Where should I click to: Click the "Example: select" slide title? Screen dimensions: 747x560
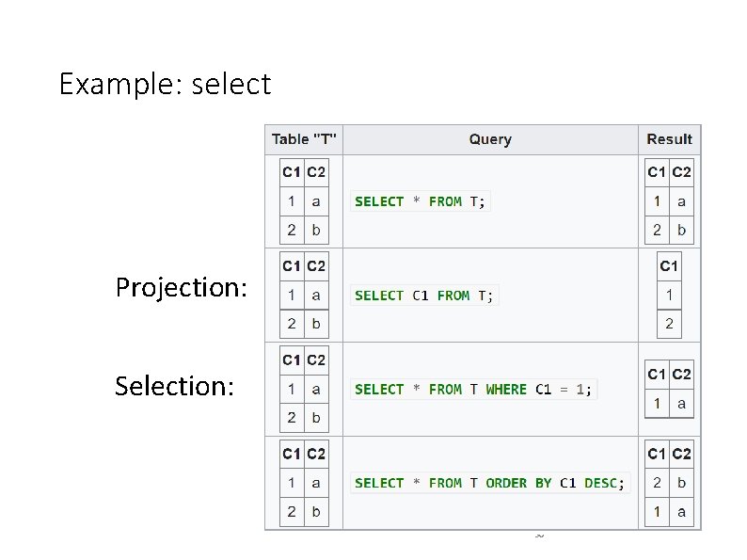pyautogui.click(x=165, y=85)
